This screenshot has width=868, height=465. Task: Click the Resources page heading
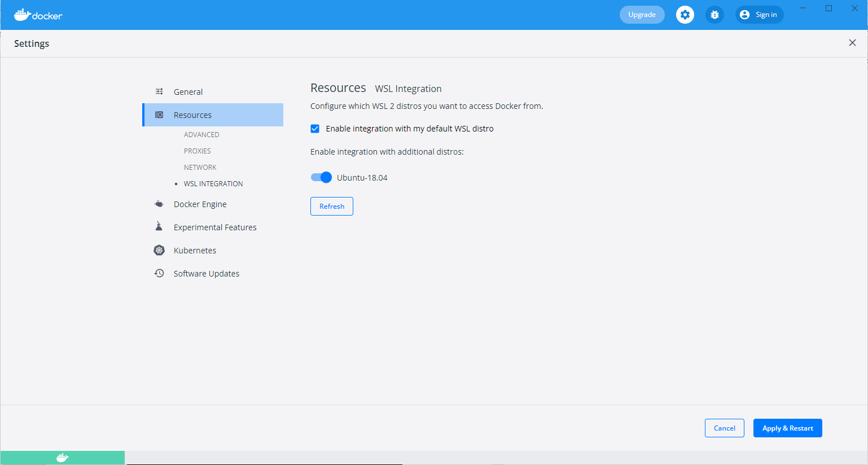click(338, 88)
